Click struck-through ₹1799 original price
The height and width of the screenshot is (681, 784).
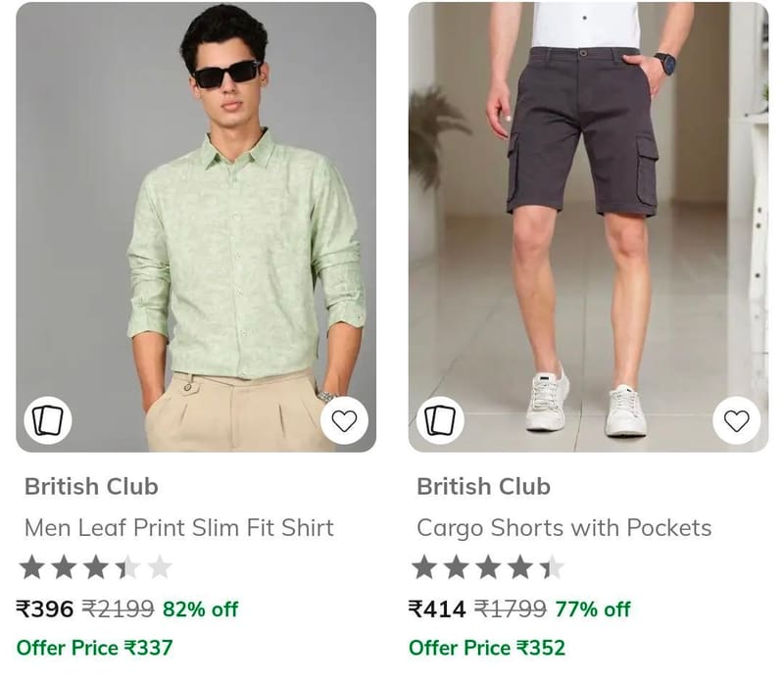pos(511,609)
